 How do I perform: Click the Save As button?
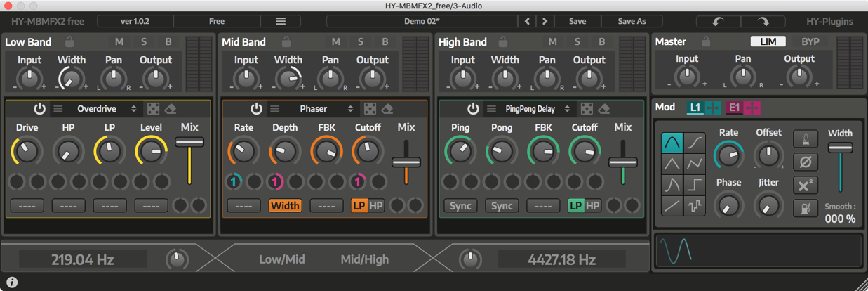[x=632, y=22]
